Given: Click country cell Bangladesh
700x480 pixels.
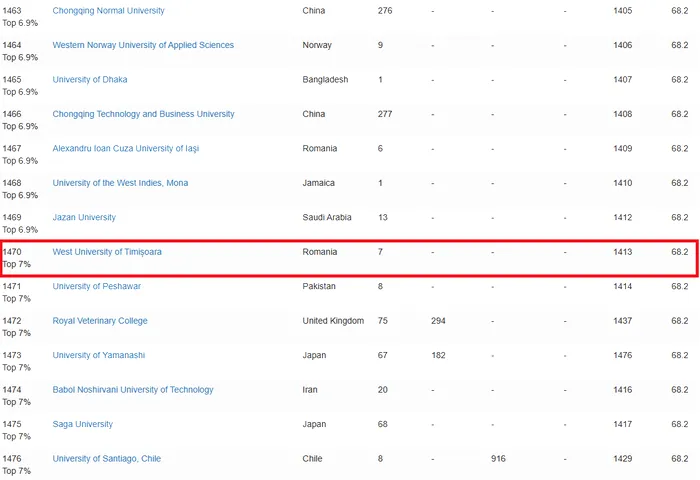Looking at the screenshot, I should click(325, 79).
